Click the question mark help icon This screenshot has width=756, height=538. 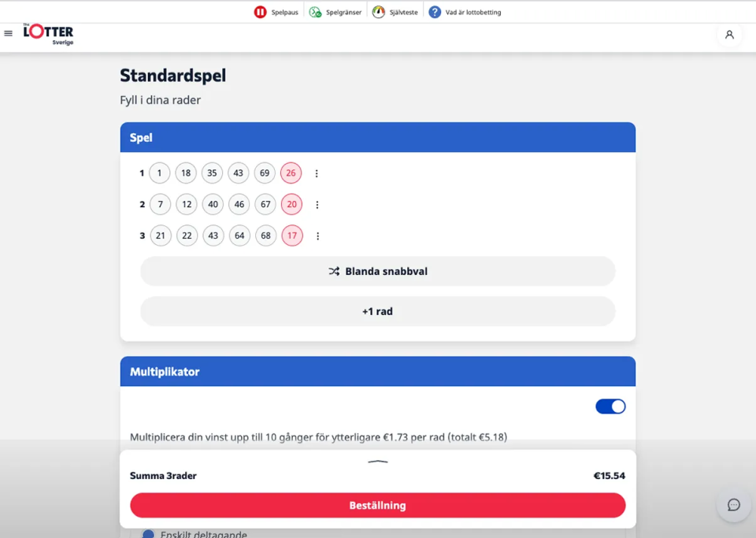pyautogui.click(x=435, y=12)
